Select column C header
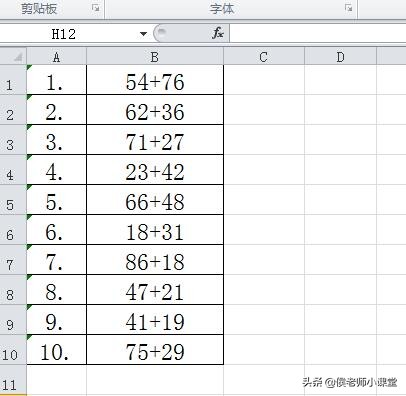 (264, 56)
